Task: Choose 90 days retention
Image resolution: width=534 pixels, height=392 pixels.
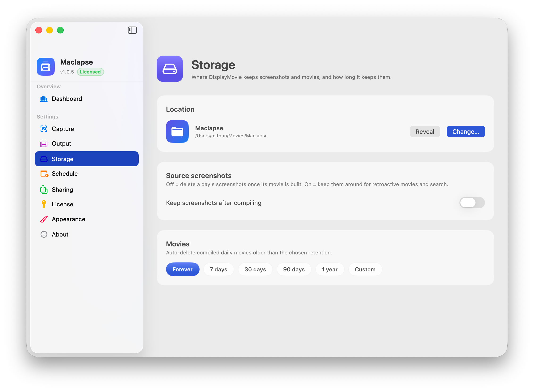Action: click(294, 269)
